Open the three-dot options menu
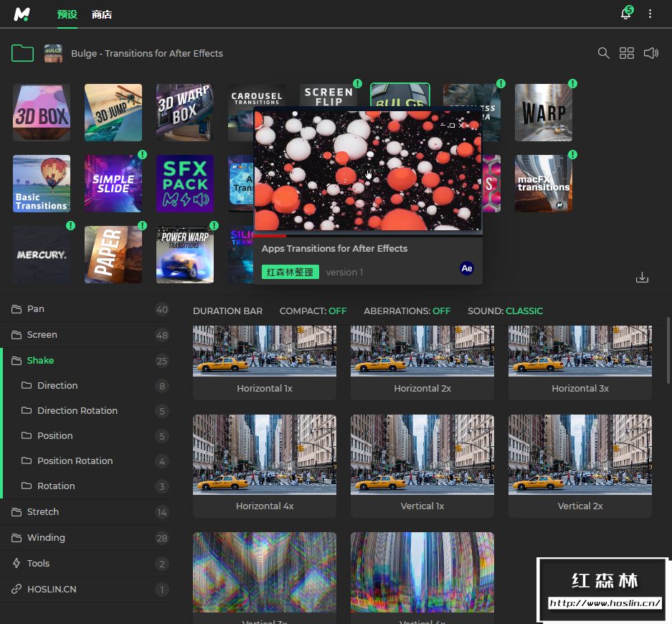 pyautogui.click(x=650, y=14)
